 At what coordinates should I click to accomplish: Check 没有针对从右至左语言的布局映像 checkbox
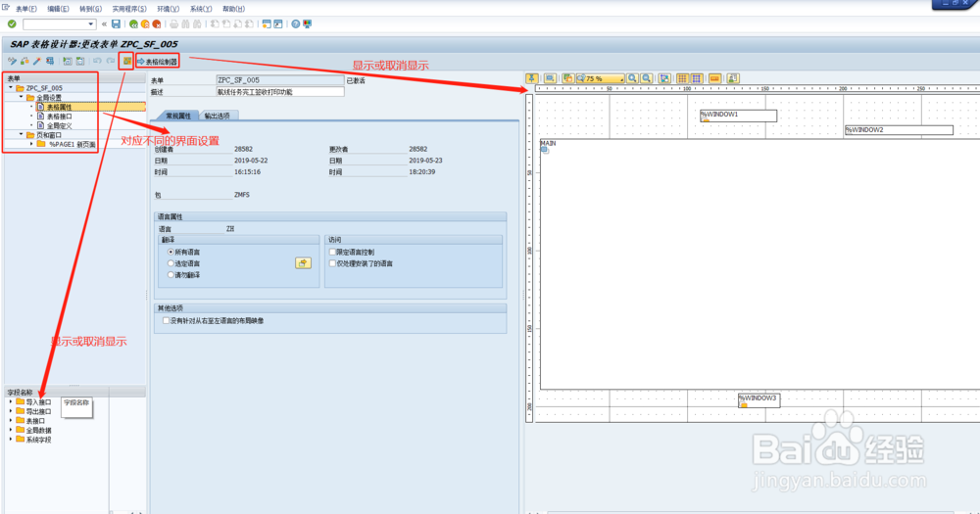(166, 320)
